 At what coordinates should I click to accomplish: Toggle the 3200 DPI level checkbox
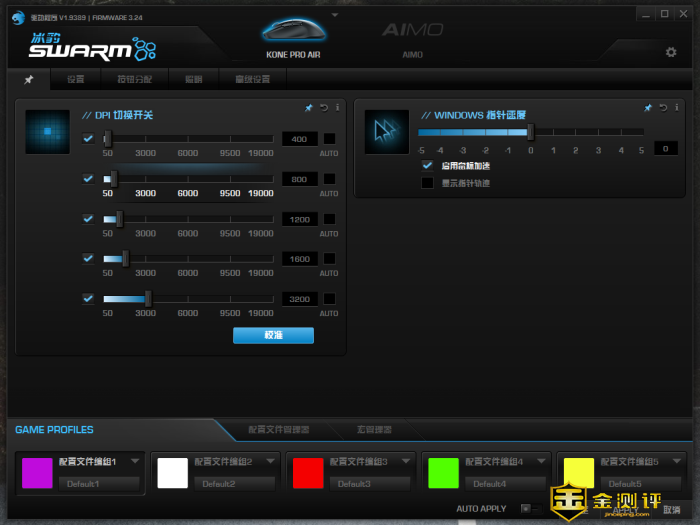point(88,299)
